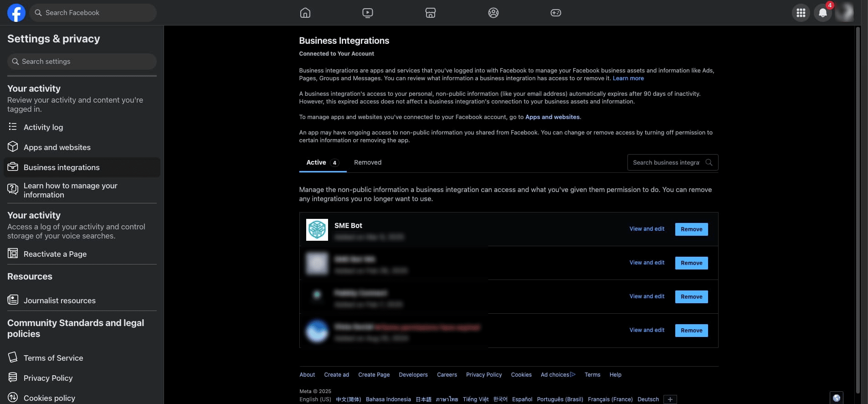868x404 pixels.
Task: Click the Privacy Policy database icon
Action: tap(13, 378)
